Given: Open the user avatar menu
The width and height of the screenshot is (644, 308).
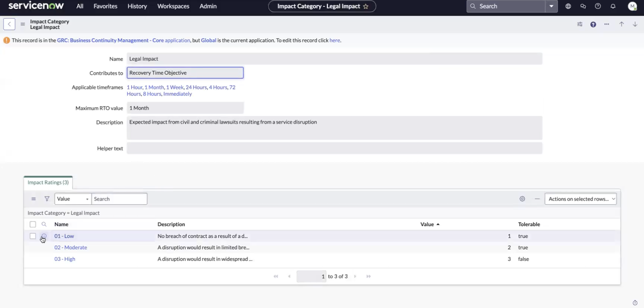Looking at the screenshot, I should [632, 6].
